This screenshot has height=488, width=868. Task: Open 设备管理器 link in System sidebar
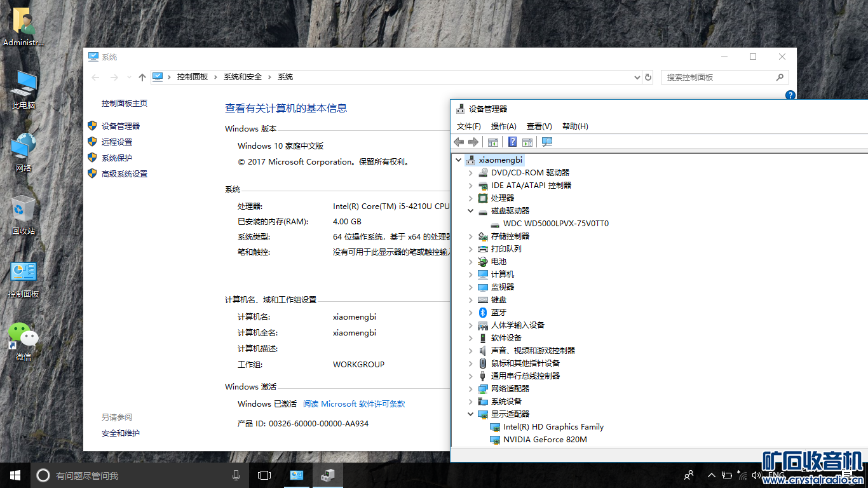[121, 126]
